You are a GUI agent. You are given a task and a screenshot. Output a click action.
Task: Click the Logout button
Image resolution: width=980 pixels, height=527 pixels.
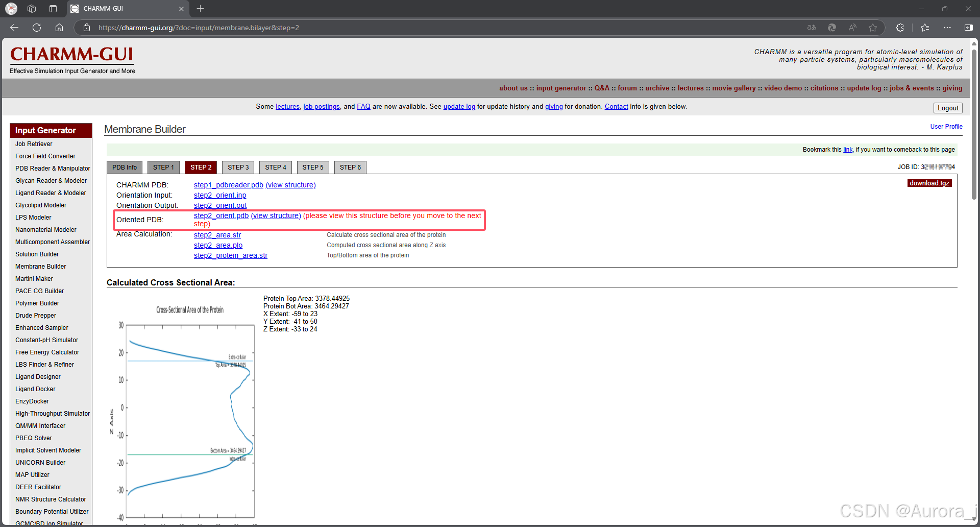pos(948,108)
